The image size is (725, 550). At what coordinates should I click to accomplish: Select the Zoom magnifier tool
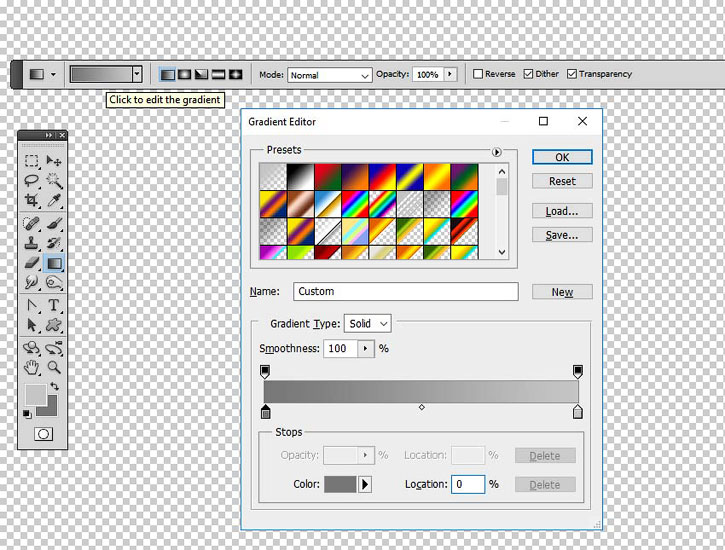(x=54, y=367)
